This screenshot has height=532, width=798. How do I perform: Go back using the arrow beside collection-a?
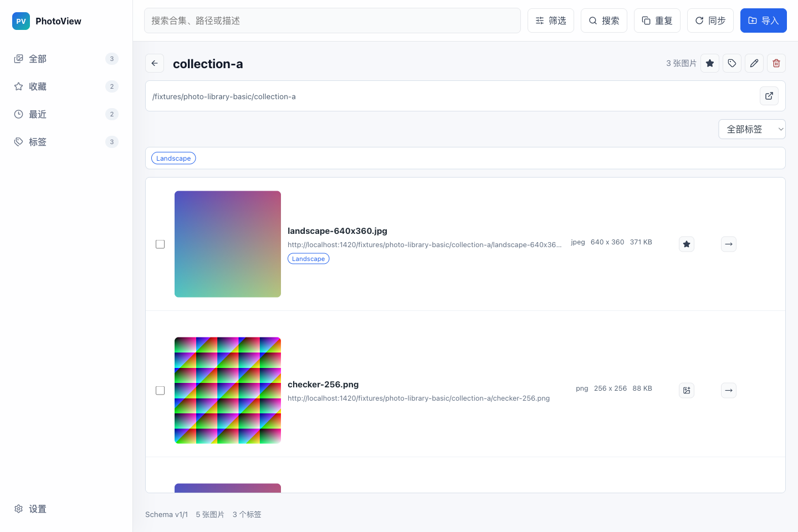click(x=155, y=63)
